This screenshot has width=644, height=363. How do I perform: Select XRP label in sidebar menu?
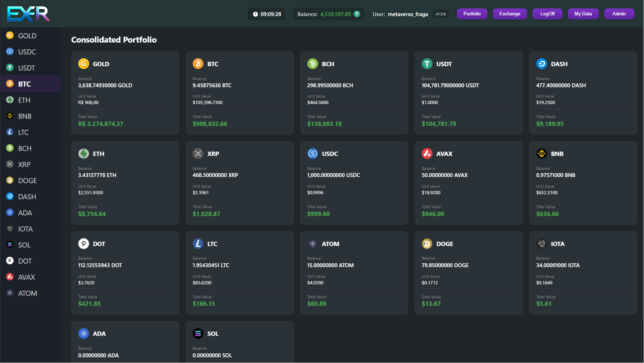coord(24,165)
